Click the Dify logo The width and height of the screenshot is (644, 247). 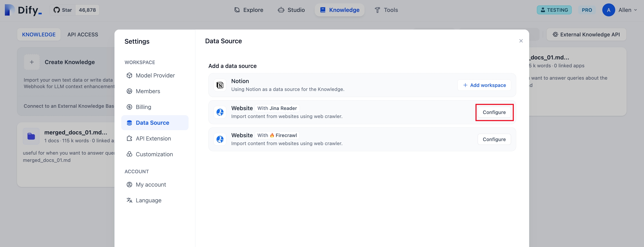(x=23, y=10)
